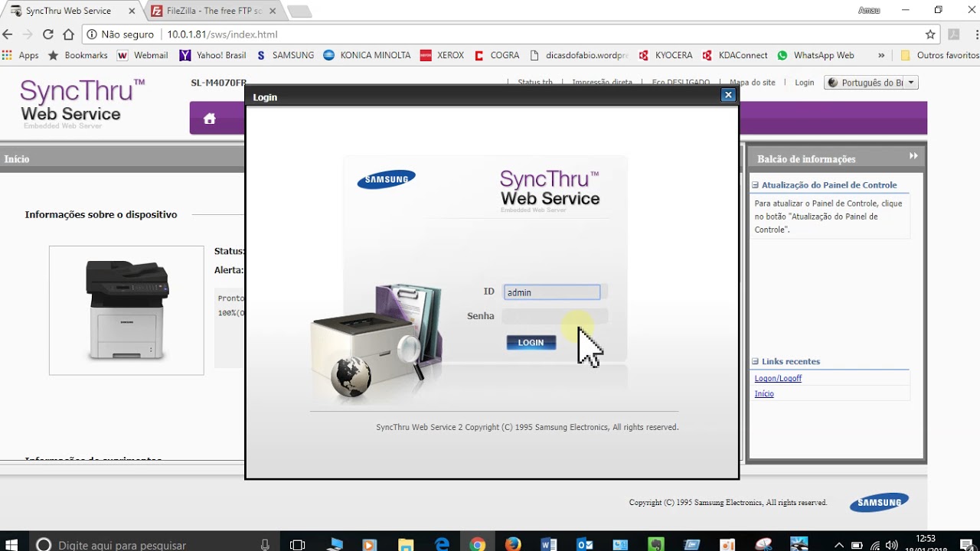This screenshot has height=551, width=980.
Task: Open the Mapa do site link
Action: click(x=753, y=83)
